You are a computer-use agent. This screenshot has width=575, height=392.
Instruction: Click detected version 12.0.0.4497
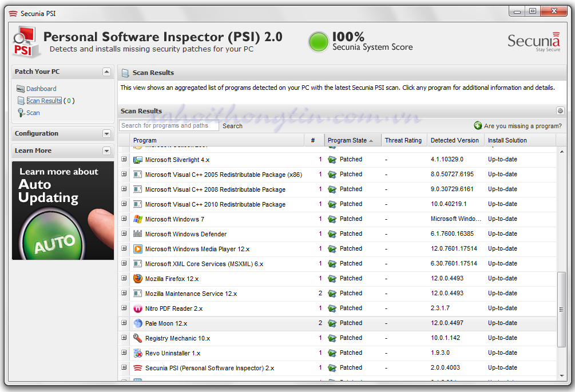pyautogui.click(x=447, y=323)
